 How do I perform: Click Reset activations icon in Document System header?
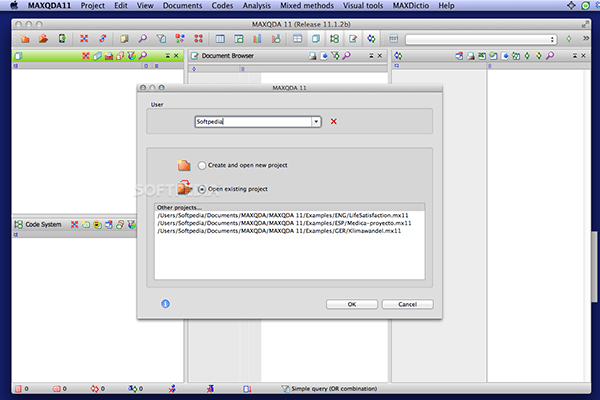click(86, 56)
